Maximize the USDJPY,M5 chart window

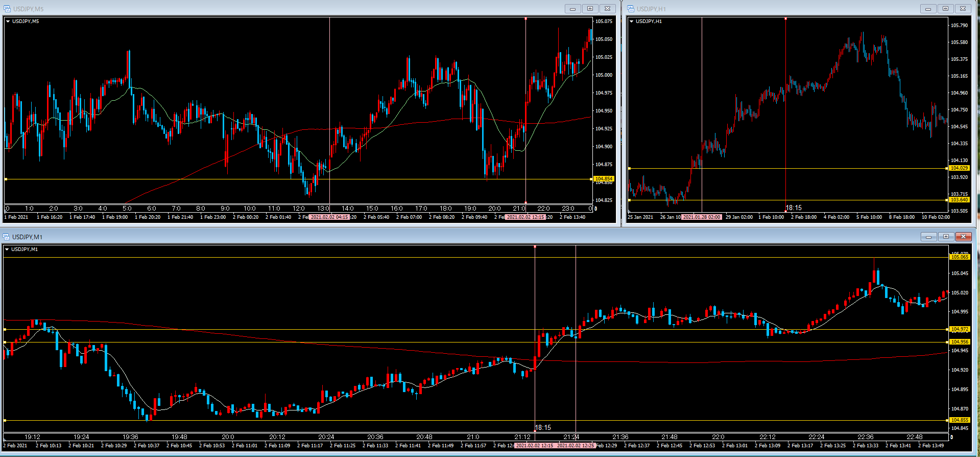tap(590, 9)
